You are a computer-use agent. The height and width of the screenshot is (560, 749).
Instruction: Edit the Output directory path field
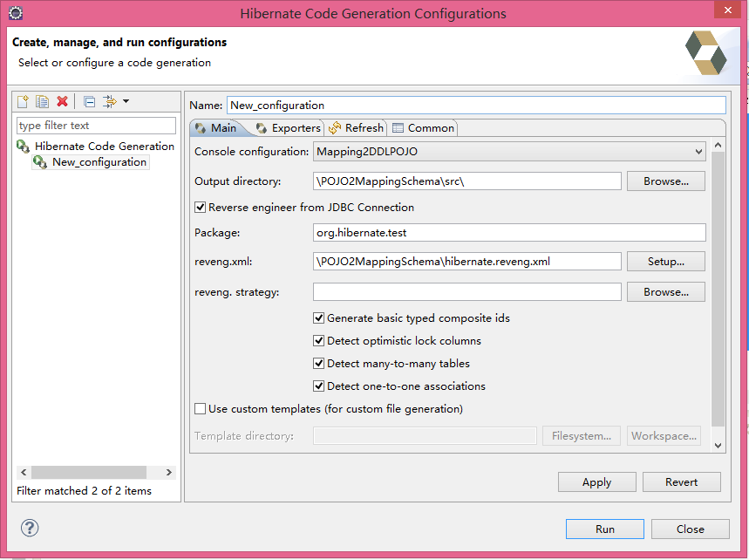tap(467, 181)
